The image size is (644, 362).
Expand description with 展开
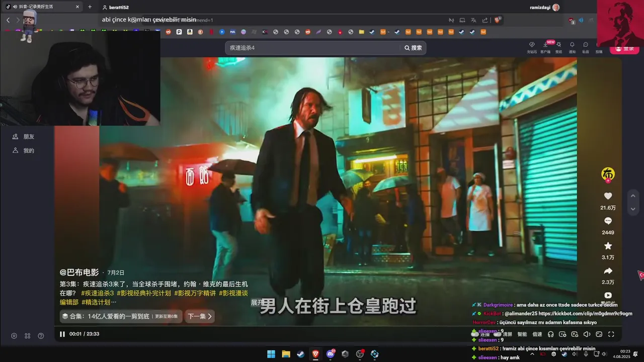(256, 303)
